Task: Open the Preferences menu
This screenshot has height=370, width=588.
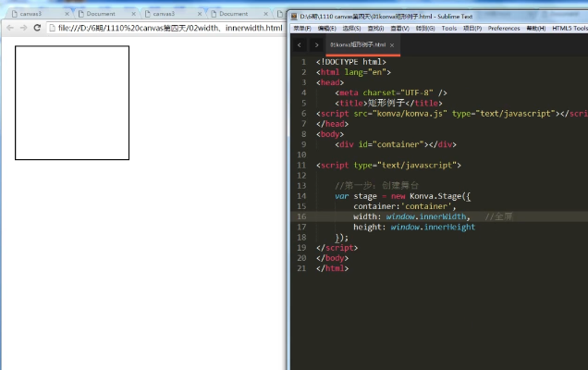Action: (504, 29)
